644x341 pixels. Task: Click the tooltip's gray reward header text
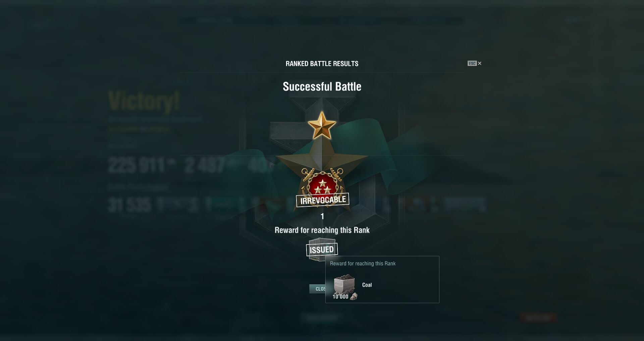pyautogui.click(x=363, y=264)
